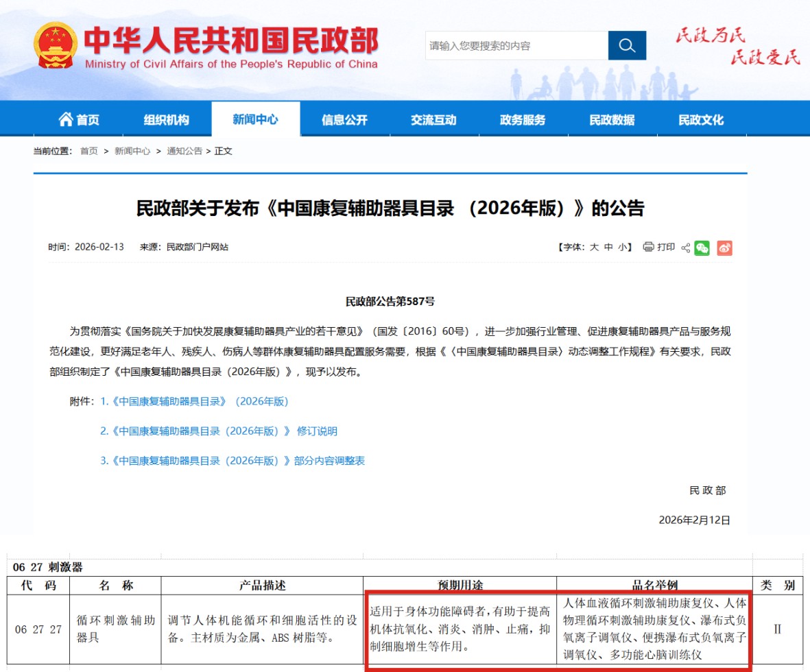This screenshot has height=672, width=810.
Task: Open the 民政数据 nav item
Action: (612, 120)
